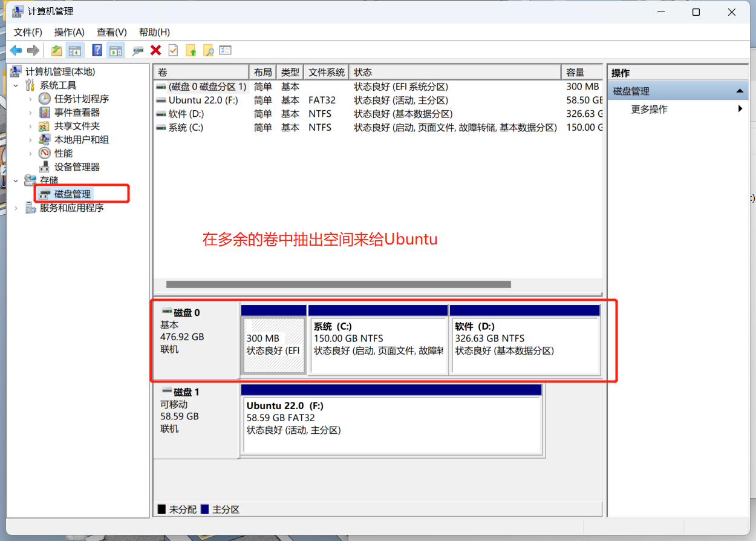Viewport: 756px width, 541px height.
Task: Sort by the 布局 column header
Action: click(x=262, y=72)
